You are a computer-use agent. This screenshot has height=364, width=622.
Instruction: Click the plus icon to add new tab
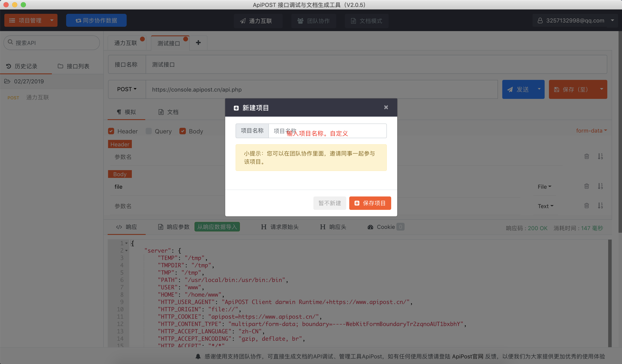(x=198, y=43)
